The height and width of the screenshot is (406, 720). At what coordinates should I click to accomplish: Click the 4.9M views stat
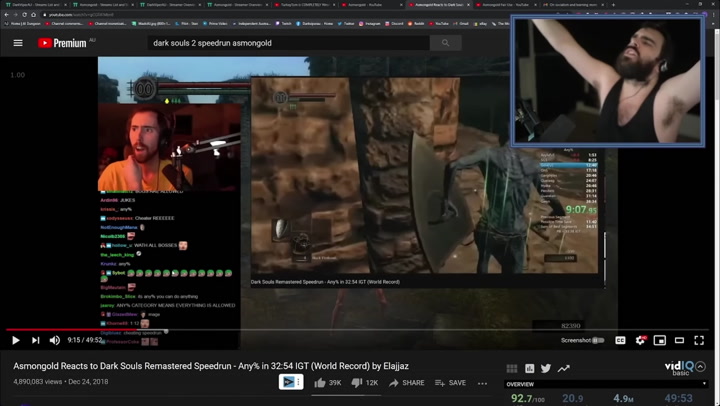tap(623, 399)
